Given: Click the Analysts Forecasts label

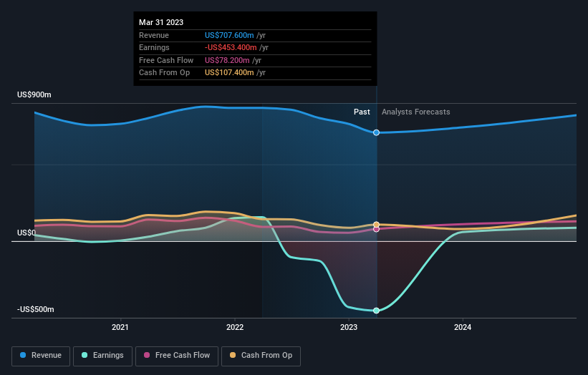Looking at the screenshot, I should click(x=416, y=112).
